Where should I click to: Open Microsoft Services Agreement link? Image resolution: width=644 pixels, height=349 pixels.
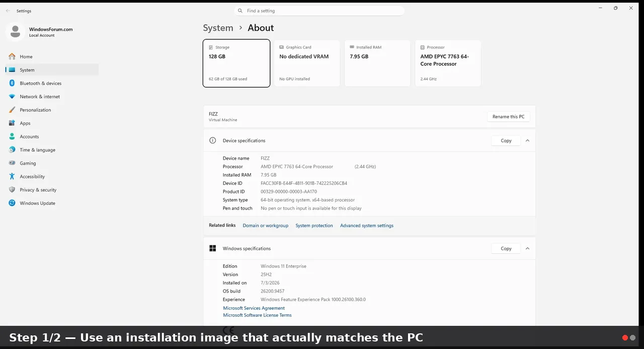click(254, 308)
